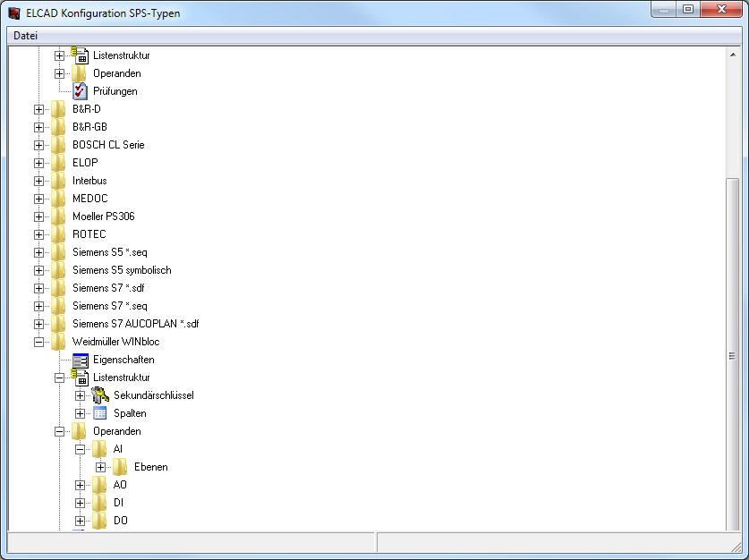Image resolution: width=749 pixels, height=560 pixels.
Task: Expand the DO operand node
Action: (x=80, y=521)
